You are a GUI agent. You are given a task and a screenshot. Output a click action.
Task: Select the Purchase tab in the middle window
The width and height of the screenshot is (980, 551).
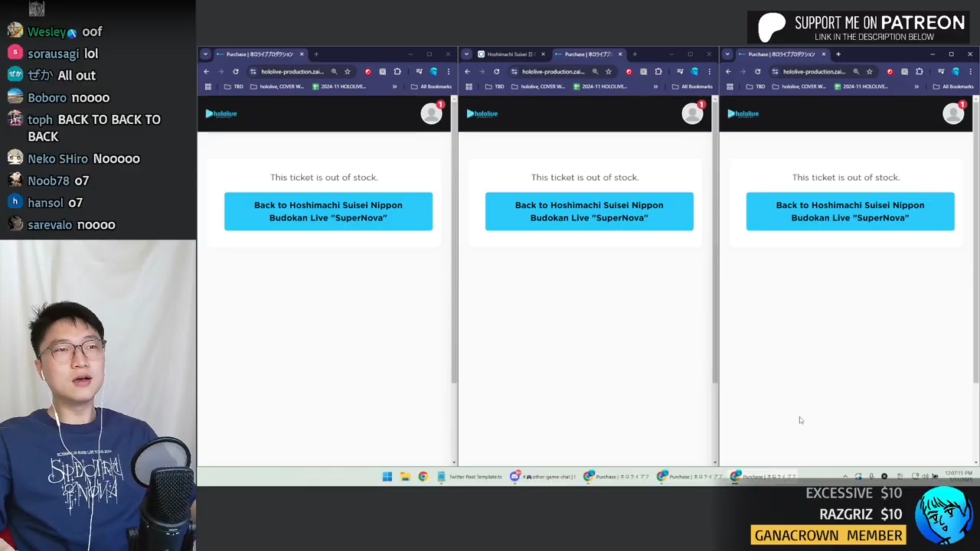(x=589, y=54)
